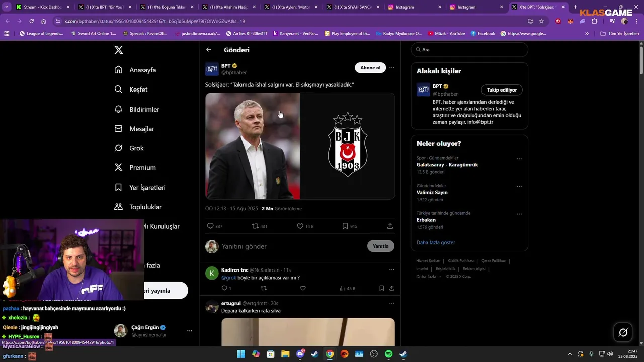Viewport: 644px width, 362px height.
Task: Switch to X'te SİYAH SANCAK tab
Action: click(x=353, y=7)
